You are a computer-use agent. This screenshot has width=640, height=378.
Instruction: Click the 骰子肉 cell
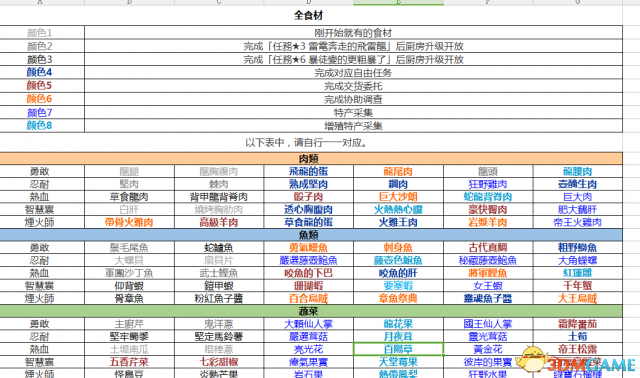(x=309, y=197)
